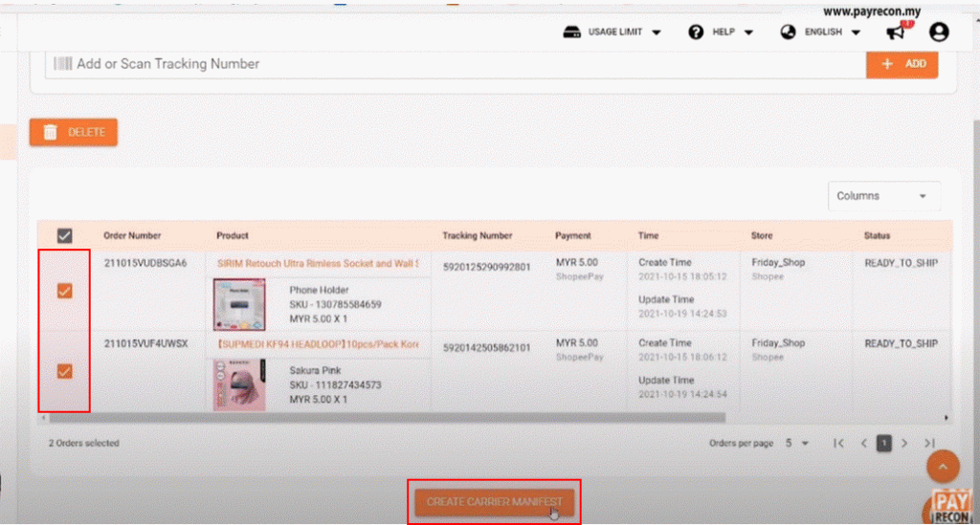The height and width of the screenshot is (525, 980).
Task: Click the PayRecon logo badge
Action: 950,506
